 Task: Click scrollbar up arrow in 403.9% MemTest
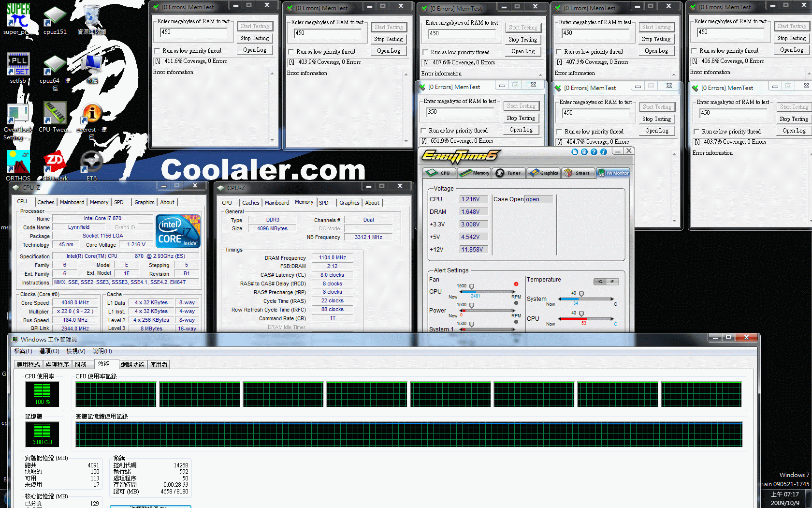click(406, 75)
